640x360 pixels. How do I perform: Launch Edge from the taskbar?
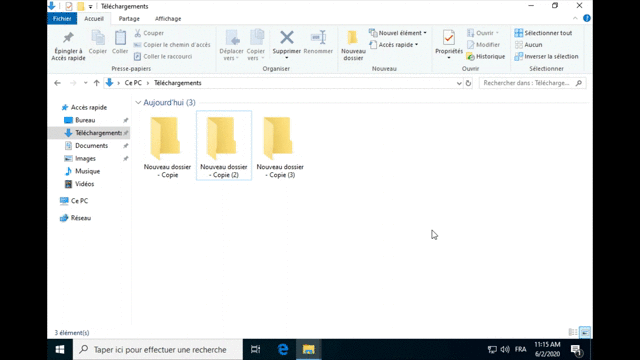point(282,349)
